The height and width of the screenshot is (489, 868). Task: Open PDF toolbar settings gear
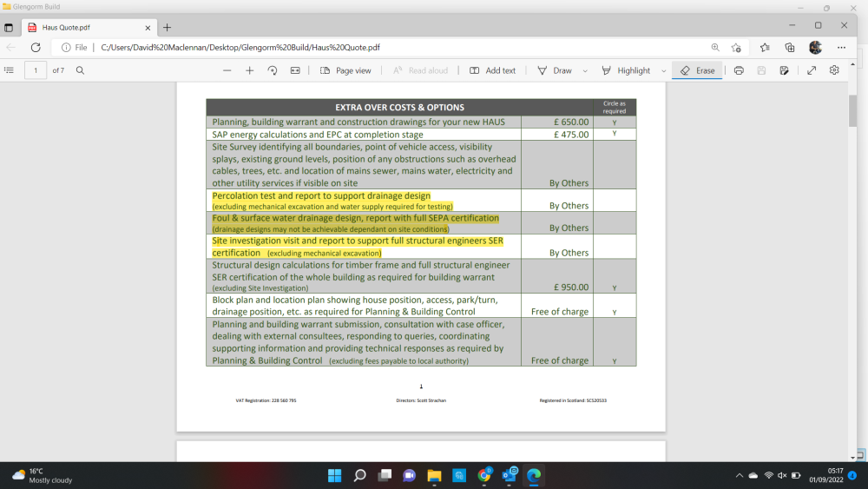coord(834,70)
